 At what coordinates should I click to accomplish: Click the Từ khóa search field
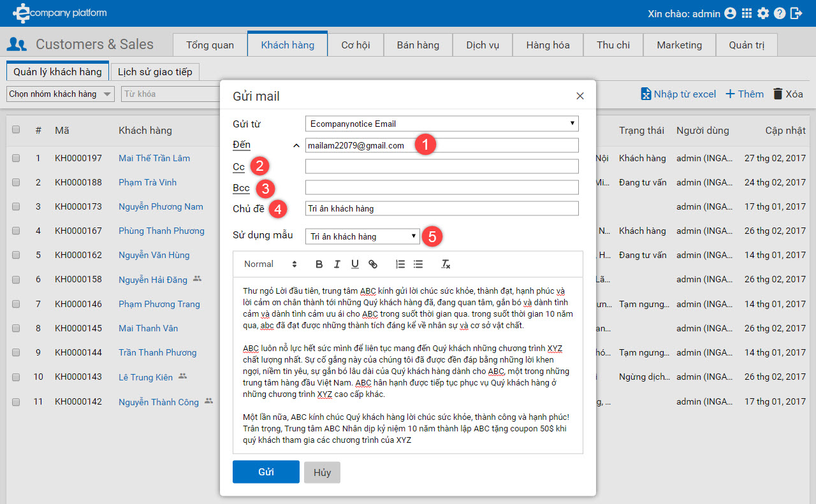(170, 94)
